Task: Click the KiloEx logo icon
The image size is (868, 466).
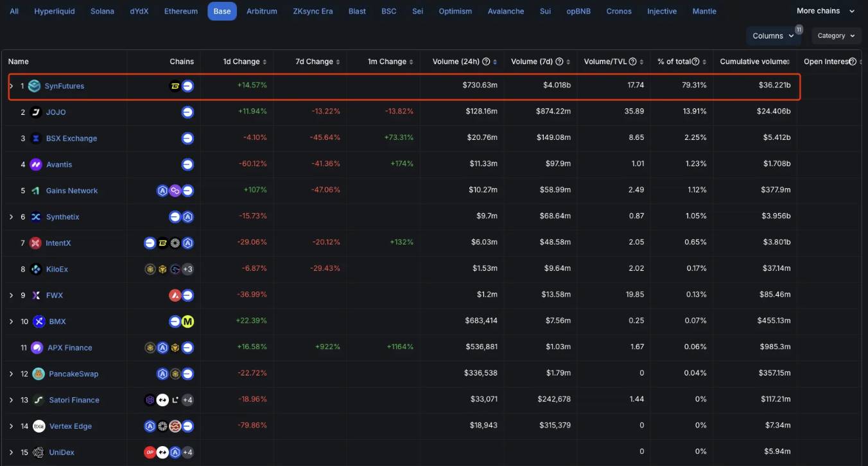Action: pyautogui.click(x=36, y=270)
